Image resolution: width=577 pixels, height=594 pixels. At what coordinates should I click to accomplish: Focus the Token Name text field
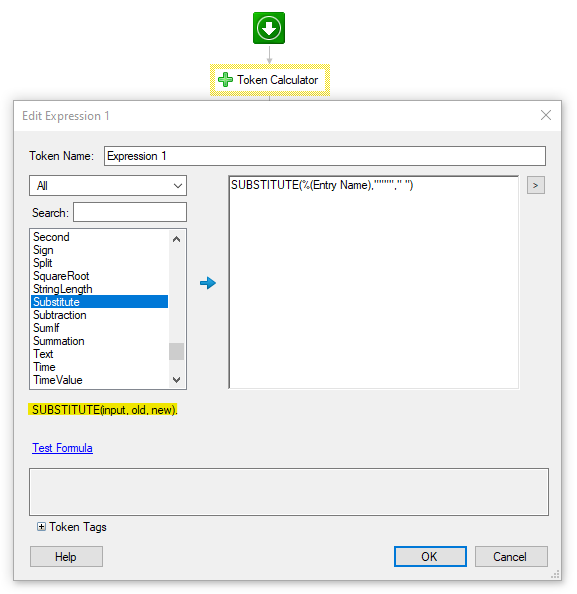[325, 156]
